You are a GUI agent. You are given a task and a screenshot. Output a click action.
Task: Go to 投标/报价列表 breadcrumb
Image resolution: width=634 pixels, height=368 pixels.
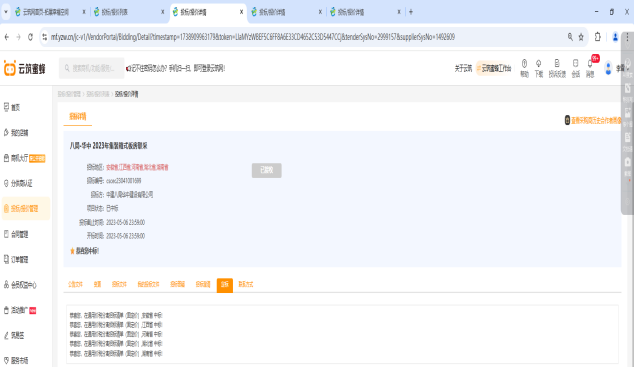[98, 94]
